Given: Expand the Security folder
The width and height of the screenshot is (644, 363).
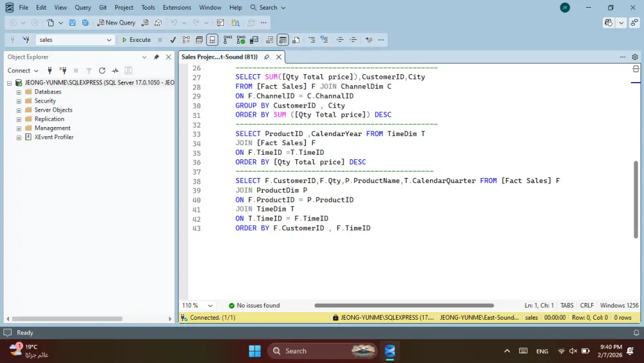Looking at the screenshot, I should click(x=19, y=101).
